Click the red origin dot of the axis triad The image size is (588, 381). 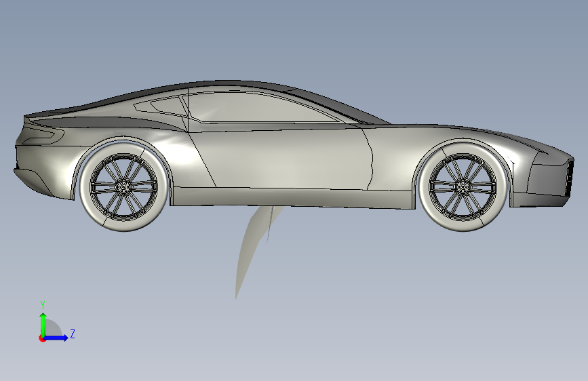[42, 338]
